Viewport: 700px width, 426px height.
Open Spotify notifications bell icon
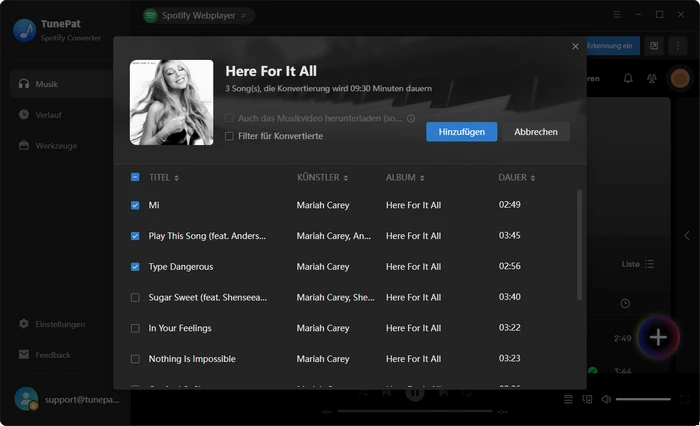pos(628,79)
